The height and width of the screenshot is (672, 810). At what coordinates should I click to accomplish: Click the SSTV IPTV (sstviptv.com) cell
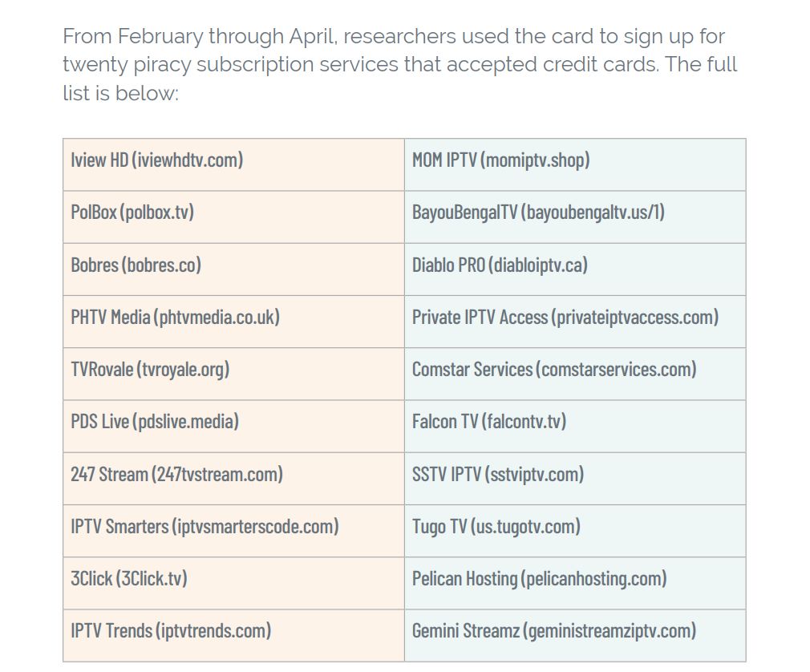tap(575, 478)
